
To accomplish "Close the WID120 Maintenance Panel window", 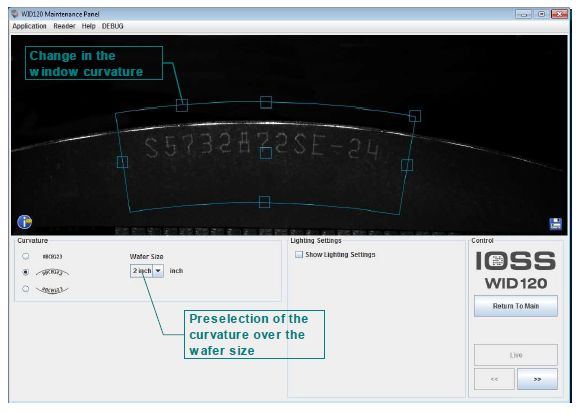I will 559,14.
